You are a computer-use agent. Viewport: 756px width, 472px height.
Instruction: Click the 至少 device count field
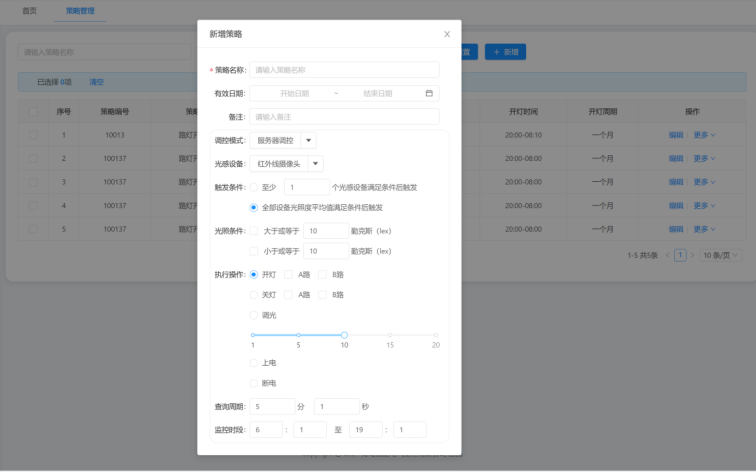click(307, 187)
